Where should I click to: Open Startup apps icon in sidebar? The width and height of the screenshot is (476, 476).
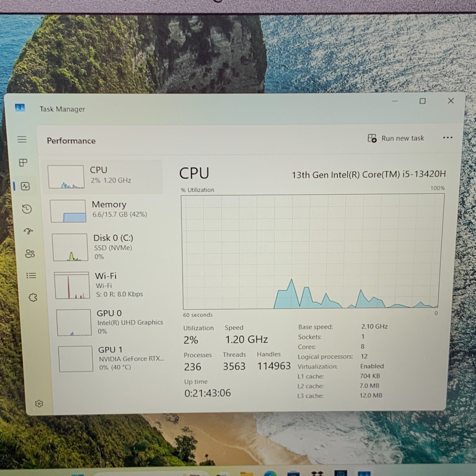click(x=29, y=231)
